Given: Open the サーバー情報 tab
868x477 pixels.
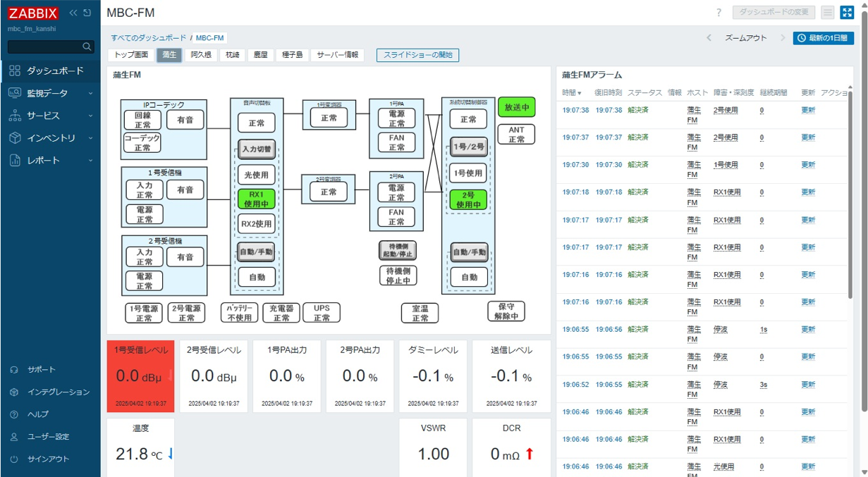Looking at the screenshot, I should click(338, 55).
